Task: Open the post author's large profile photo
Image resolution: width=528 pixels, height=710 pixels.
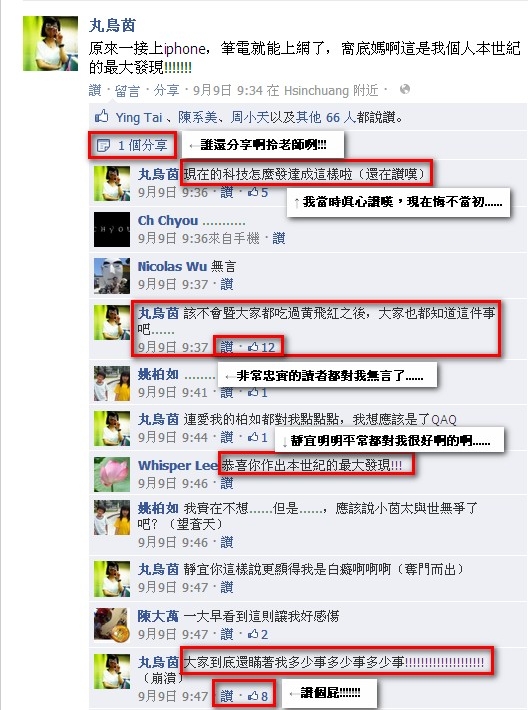Action: point(50,43)
